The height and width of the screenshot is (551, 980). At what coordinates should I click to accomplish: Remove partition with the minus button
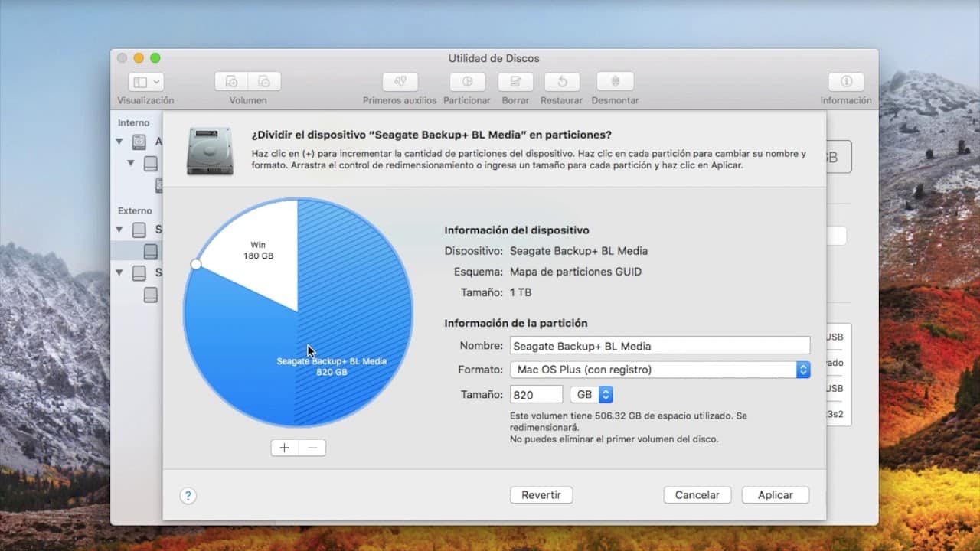(x=312, y=448)
